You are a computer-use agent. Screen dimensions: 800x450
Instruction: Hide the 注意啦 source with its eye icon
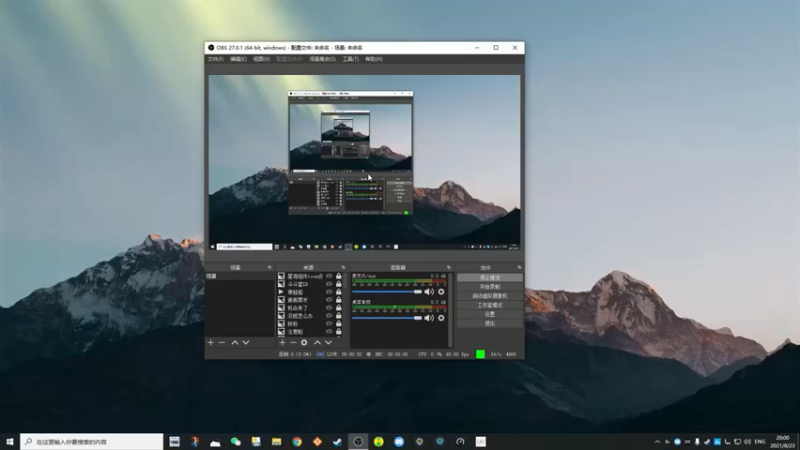click(329, 332)
